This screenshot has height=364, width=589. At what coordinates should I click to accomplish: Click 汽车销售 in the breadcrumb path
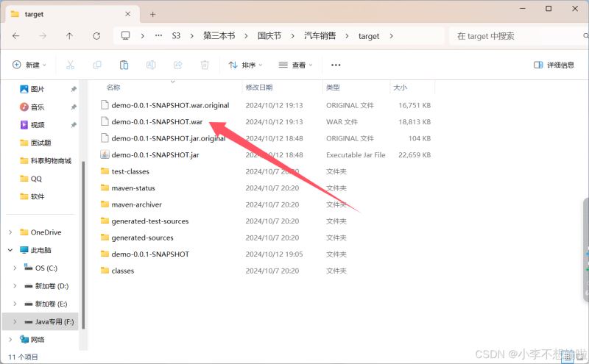click(x=320, y=35)
